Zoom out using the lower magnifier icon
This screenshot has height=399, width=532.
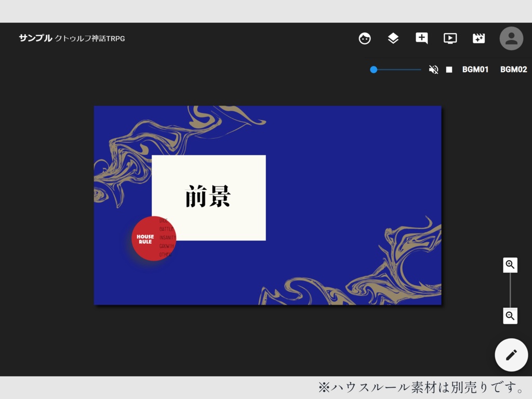coord(510,316)
